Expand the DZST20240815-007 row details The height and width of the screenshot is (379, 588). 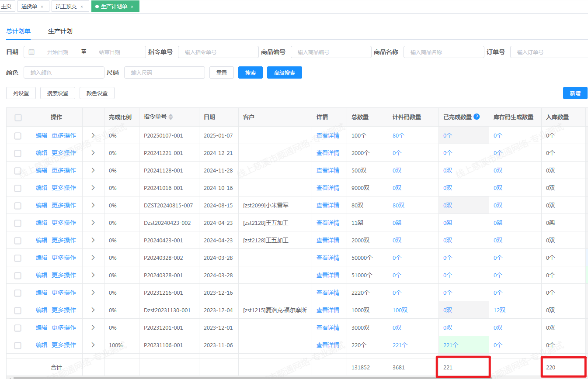click(x=93, y=205)
